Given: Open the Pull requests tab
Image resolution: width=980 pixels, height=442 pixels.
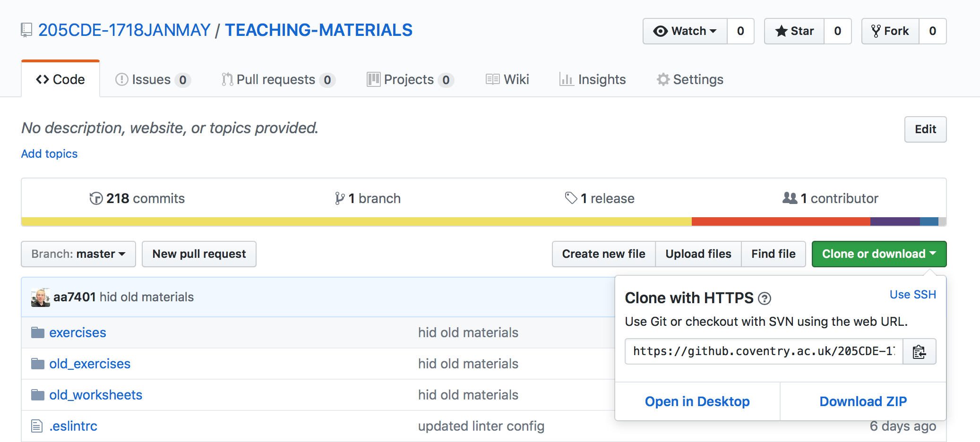Looking at the screenshot, I should point(278,79).
